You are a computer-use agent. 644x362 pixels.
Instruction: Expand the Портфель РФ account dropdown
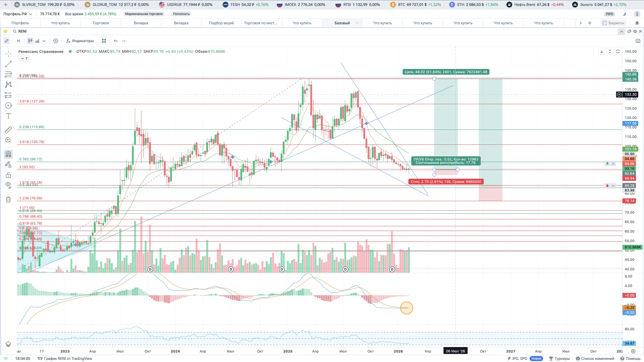point(18,14)
